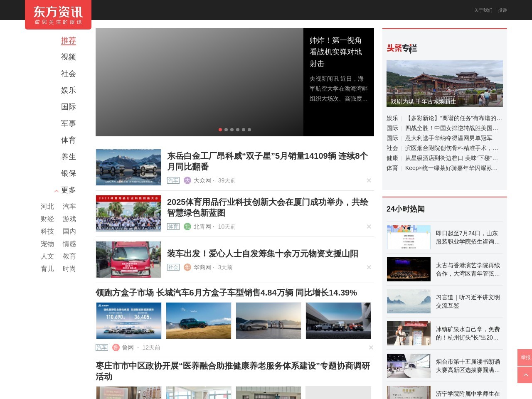Viewport: 532px width, 399px height.
Task: Click the 关于我们 link in the header
Action: [x=482, y=10]
